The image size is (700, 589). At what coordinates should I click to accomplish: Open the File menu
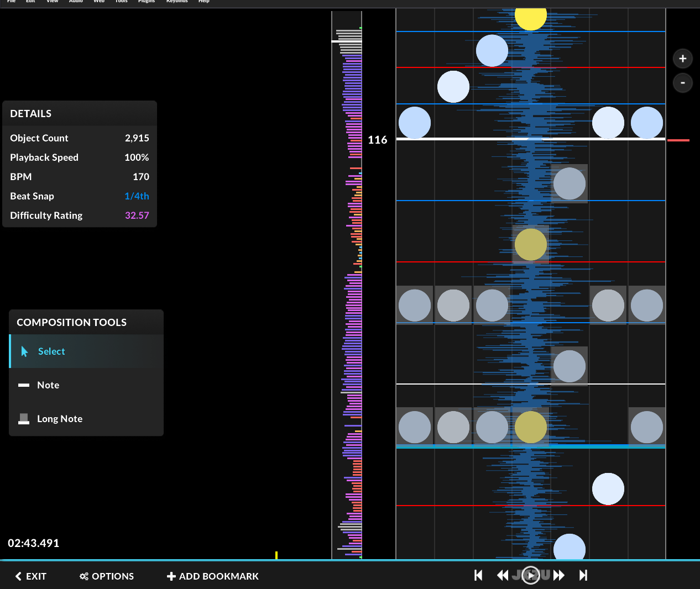11,2
